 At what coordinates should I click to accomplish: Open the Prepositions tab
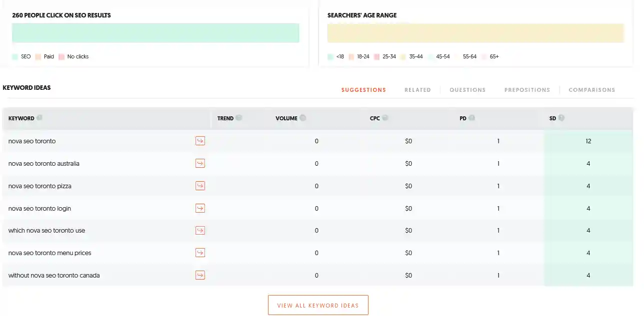pyautogui.click(x=527, y=90)
